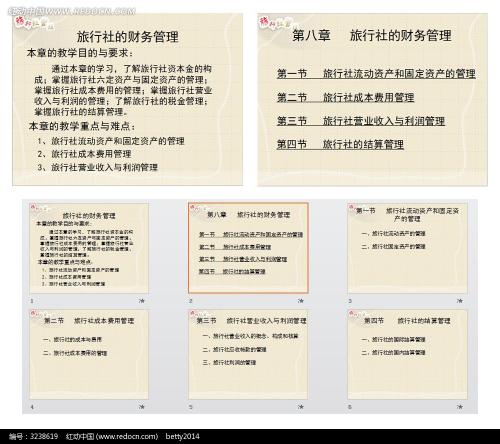Click 第四节 link in slide 2 thumbnail
The image size is (500, 444).
(232, 272)
